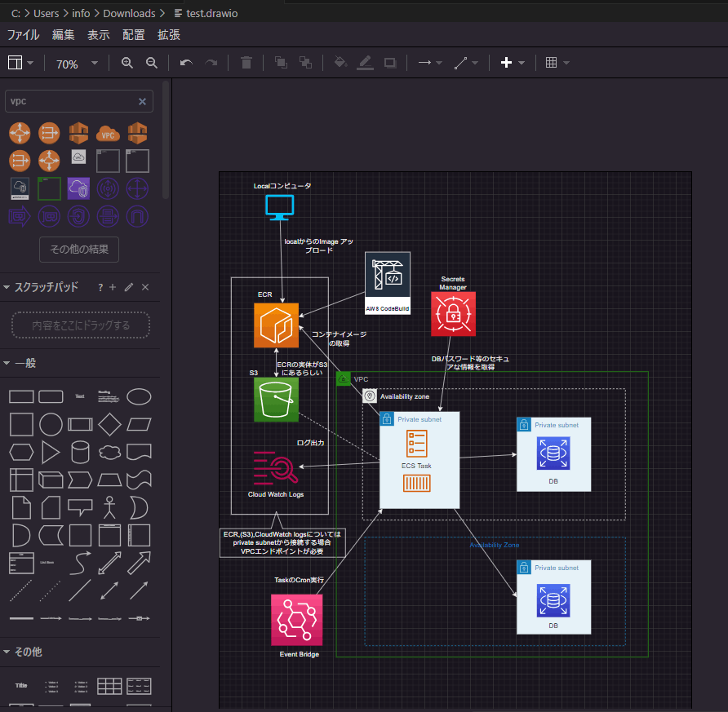Select the purple cloud shield VPC shape

(78, 188)
